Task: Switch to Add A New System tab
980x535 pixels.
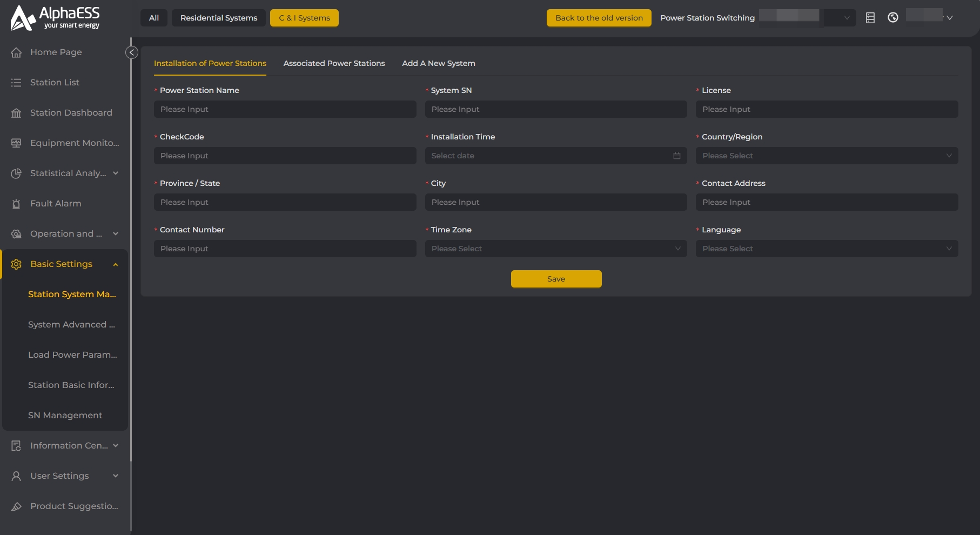Action: pyautogui.click(x=438, y=63)
